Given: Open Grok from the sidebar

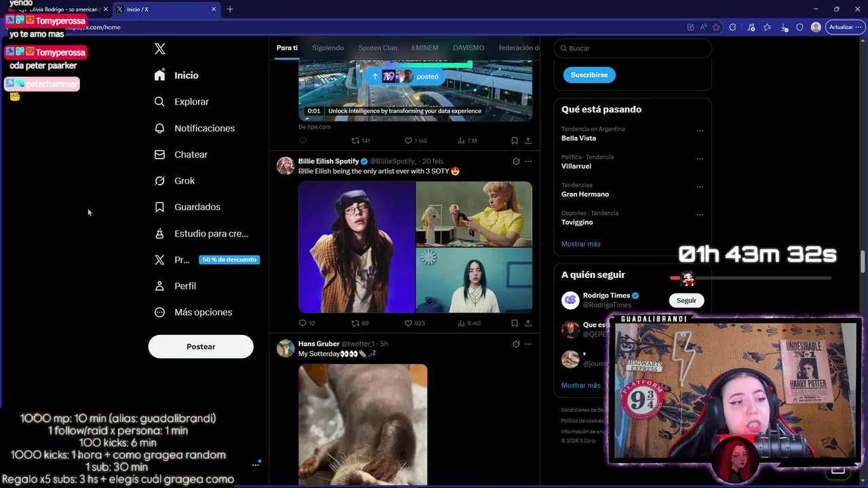Looking at the screenshot, I should click(174, 181).
